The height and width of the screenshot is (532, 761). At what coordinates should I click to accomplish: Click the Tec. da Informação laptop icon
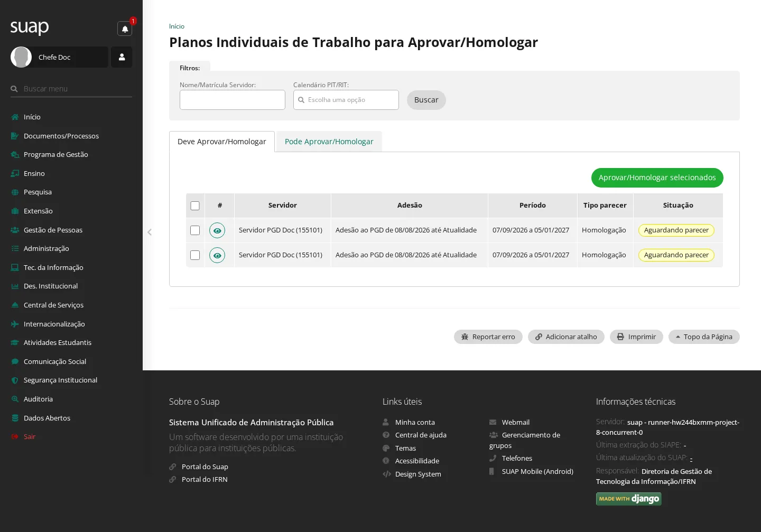coord(15,267)
